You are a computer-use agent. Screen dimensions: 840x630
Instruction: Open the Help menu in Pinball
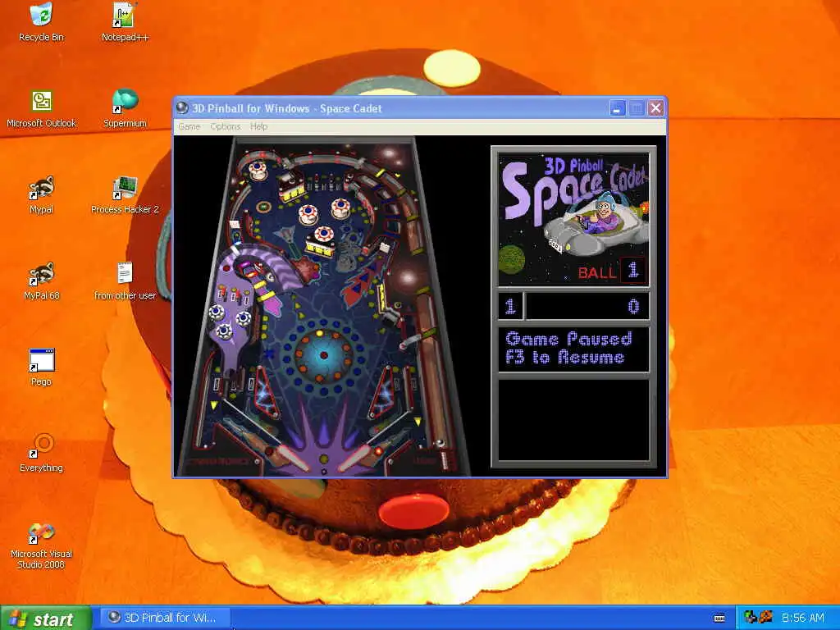[x=258, y=126]
